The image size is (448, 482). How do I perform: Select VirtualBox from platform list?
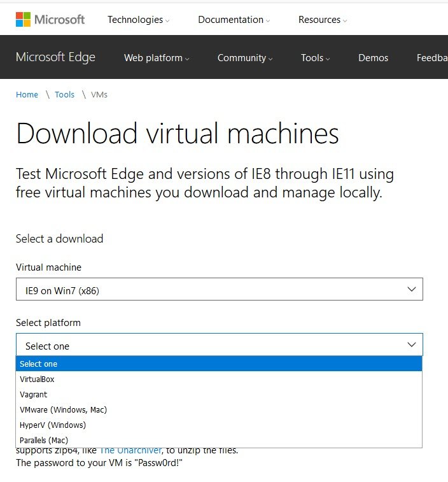(37, 379)
